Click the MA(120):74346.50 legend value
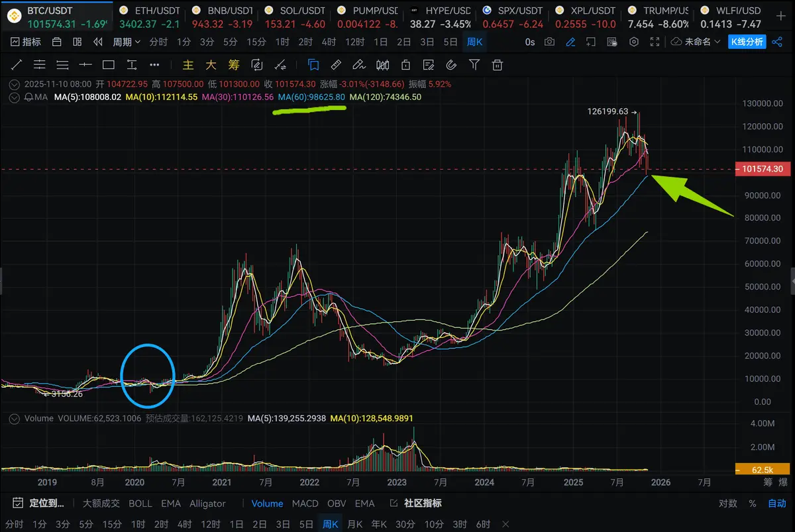This screenshot has width=795, height=532. coord(385,97)
